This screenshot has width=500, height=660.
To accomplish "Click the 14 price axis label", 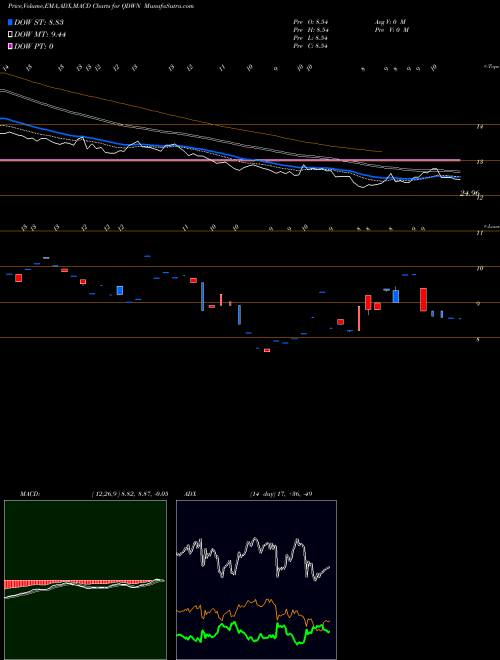I will 480,126.
